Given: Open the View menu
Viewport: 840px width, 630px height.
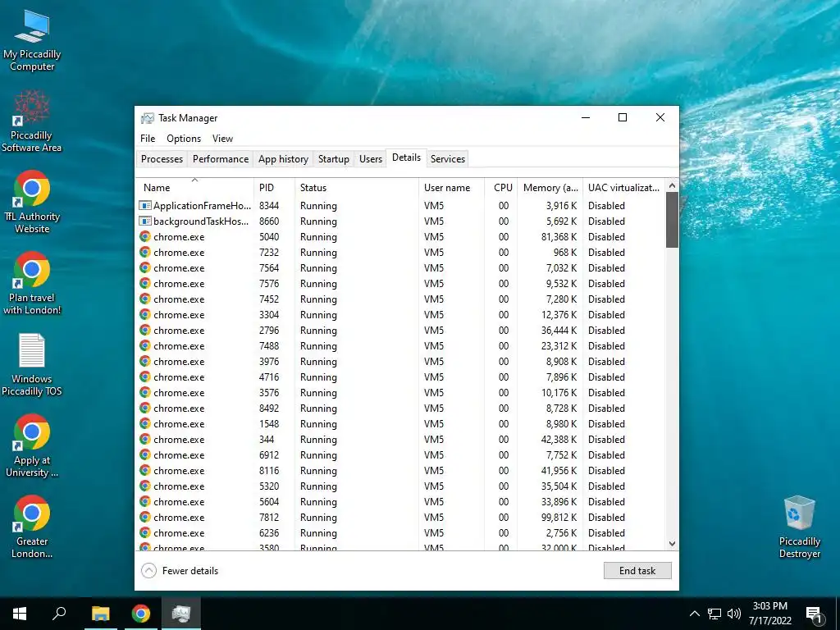Looking at the screenshot, I should [x=222, y=139].
